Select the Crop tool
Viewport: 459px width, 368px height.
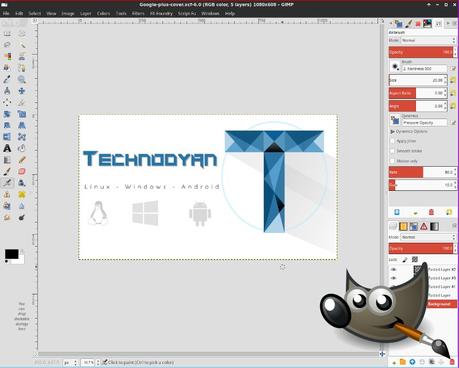point(22,102)
